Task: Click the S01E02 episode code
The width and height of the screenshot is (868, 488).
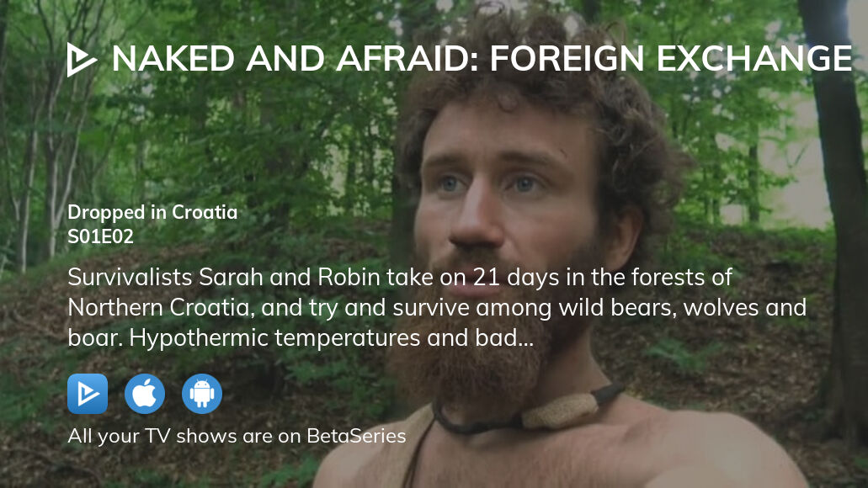Action: [x=101, y=236]
